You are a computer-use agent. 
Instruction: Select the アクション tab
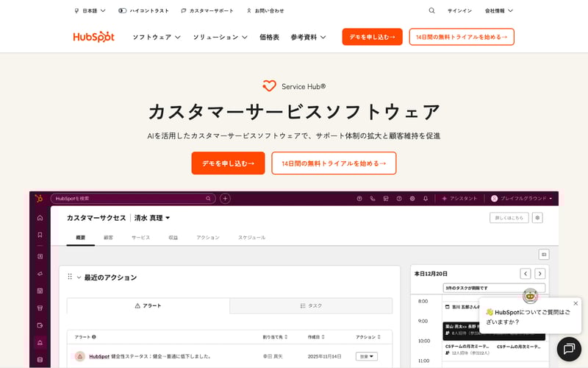tap(208, 237)
